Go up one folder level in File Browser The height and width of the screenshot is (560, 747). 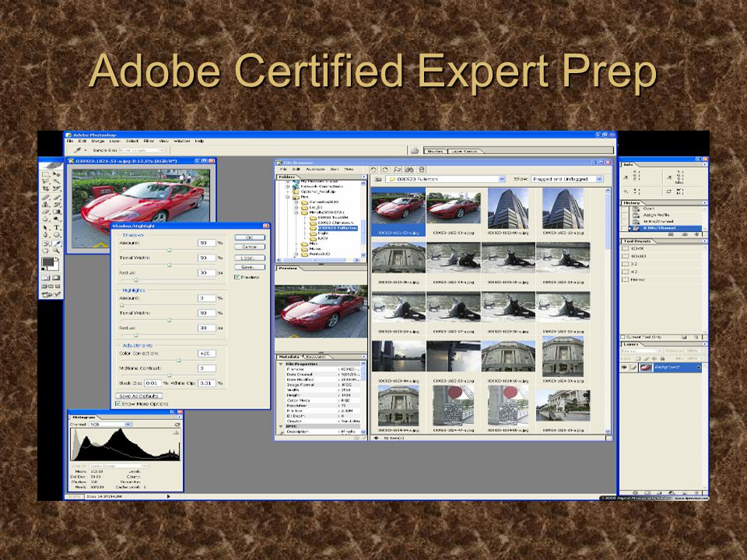point(378,179)
